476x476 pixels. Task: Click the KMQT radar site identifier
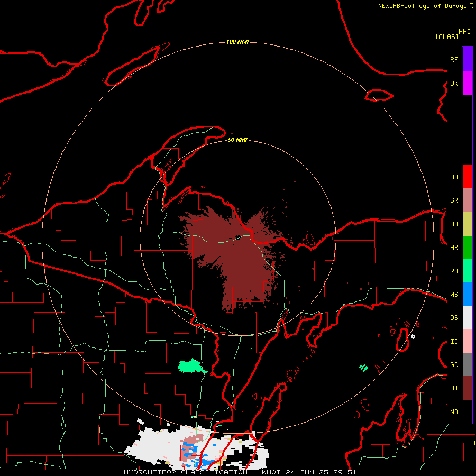pos(272,472)
